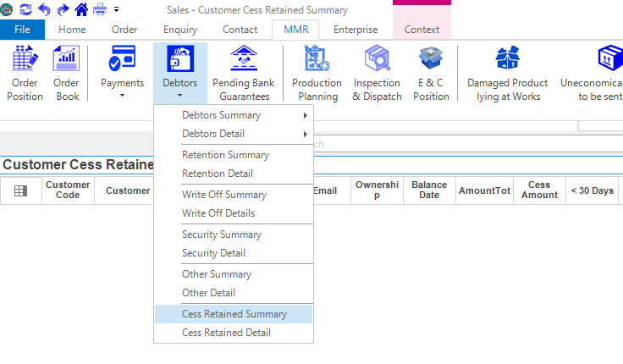Click the home icon in quick access toolbar
Viewport: 623px width, 364px height.
click(81, 9)
